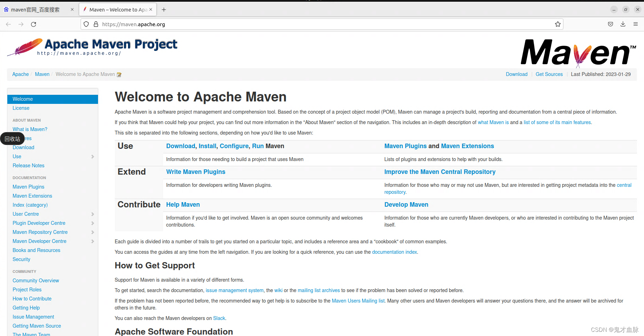Open the bold Maven Extensions heading link
The image size is (644, 336).
[x=467, y=146]
